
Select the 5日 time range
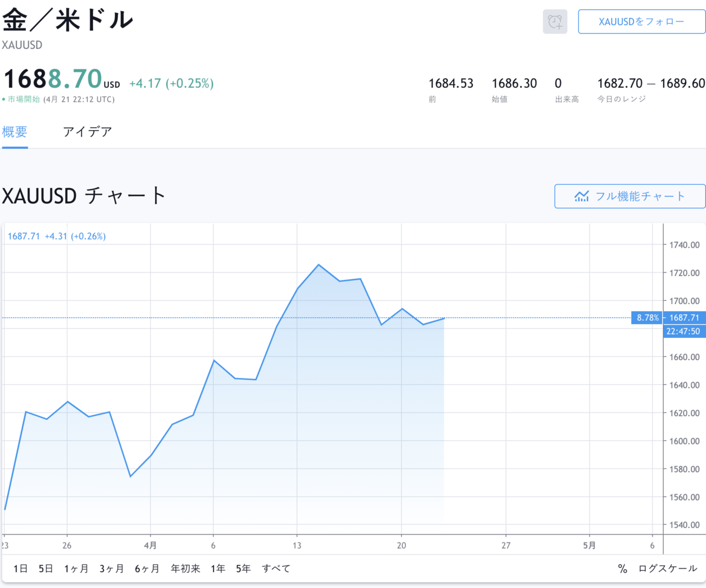(46, 569)
